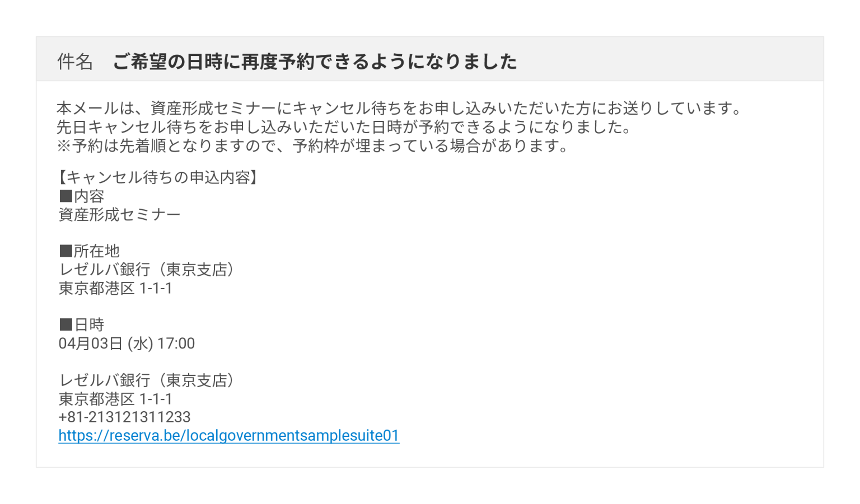
Task: Click 資産形成セミナー under 内容
Action: [x=120, y=215]
